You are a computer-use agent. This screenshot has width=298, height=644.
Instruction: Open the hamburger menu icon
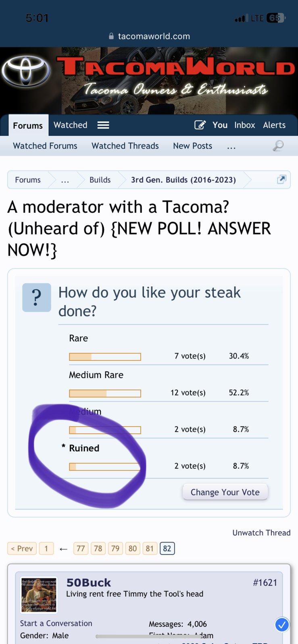point(103,125)
